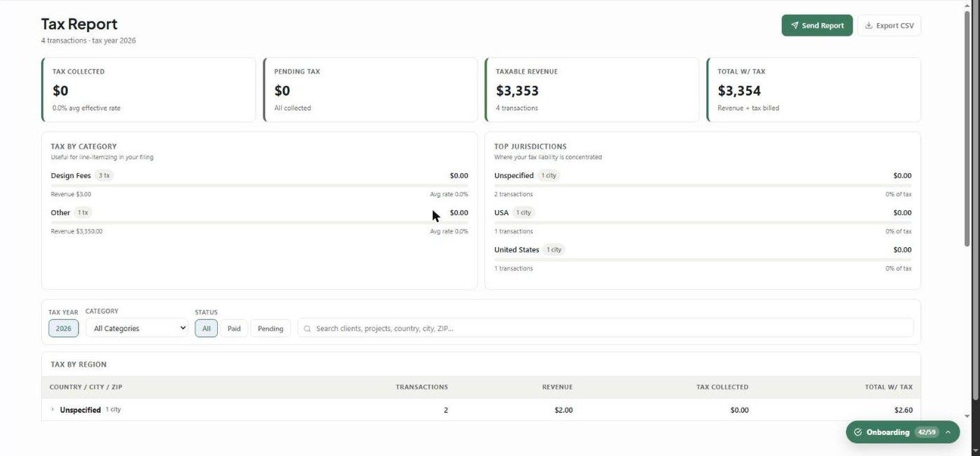Image resolution: width=980 pixels, height=456 pixels.
Task: Click the Tax Report page heading
Action: tap(79, 24)
